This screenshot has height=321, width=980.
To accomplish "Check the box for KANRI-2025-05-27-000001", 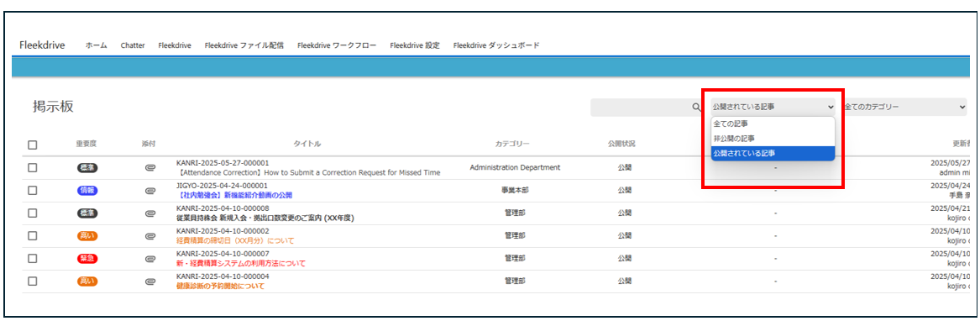I will tap(33, 168).
